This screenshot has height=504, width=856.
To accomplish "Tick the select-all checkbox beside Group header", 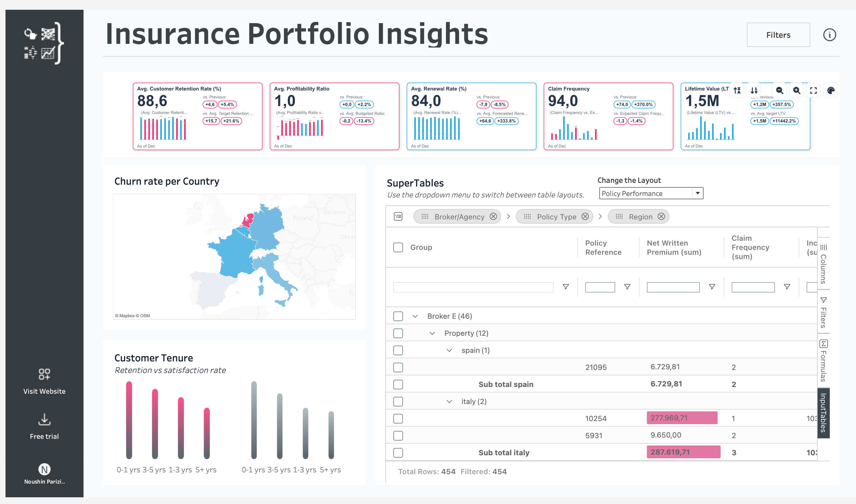I will (398, 247).
